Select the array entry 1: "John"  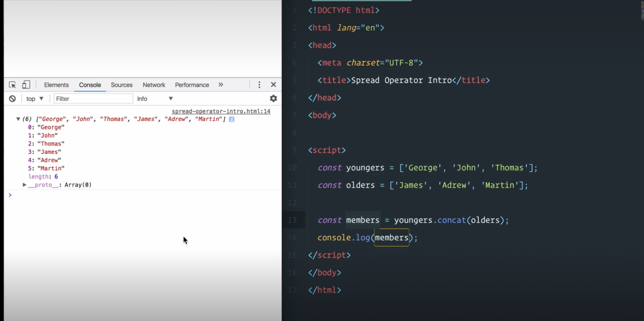click(x=43, y=135)
